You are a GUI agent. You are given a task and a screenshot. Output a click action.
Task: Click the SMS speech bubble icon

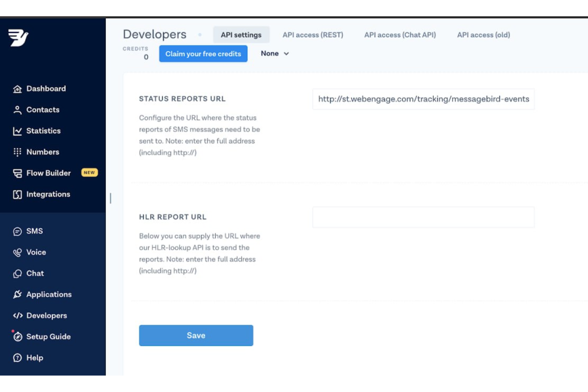[17, 231]
